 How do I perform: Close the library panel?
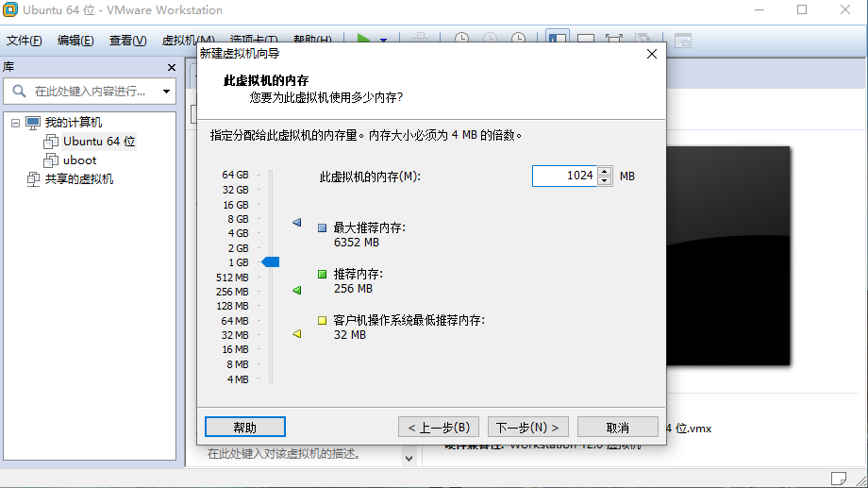[x=172, y=67]
